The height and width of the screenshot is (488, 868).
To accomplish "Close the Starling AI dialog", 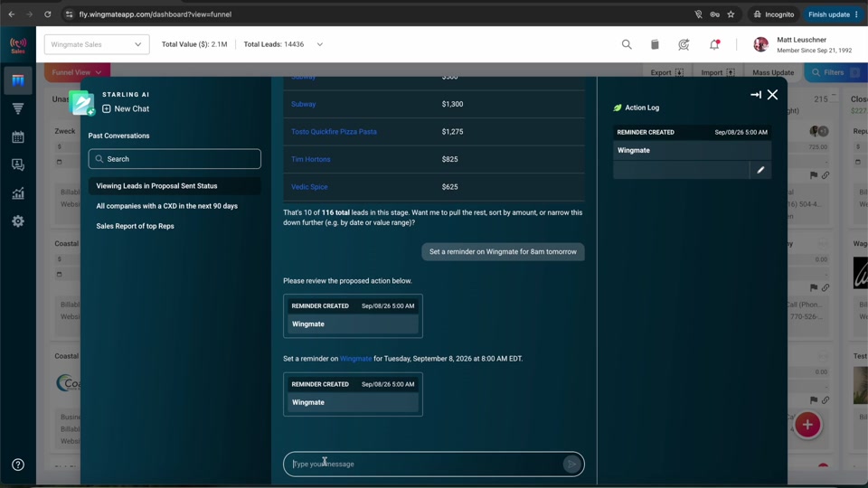I will (772, 95).
